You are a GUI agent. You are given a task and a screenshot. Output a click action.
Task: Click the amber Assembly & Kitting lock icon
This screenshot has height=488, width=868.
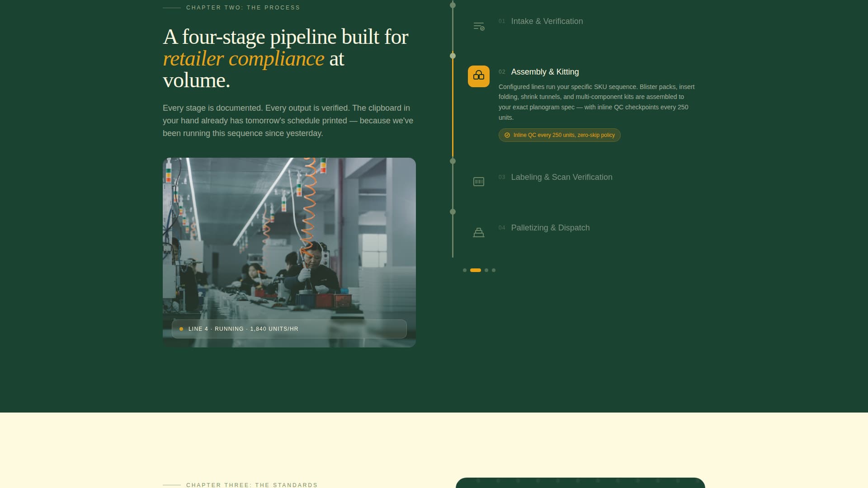478,76
